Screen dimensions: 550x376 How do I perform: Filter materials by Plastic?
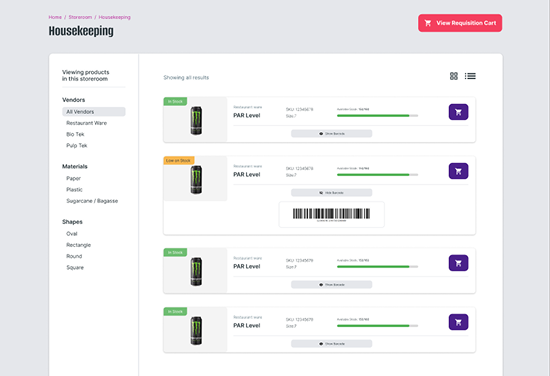(74, 190)
